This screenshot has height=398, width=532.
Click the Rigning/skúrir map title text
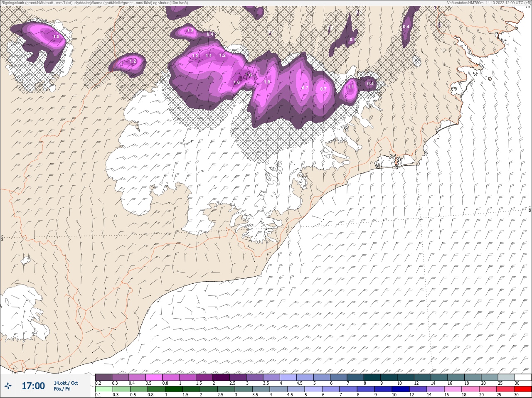[x=94, y=2]
